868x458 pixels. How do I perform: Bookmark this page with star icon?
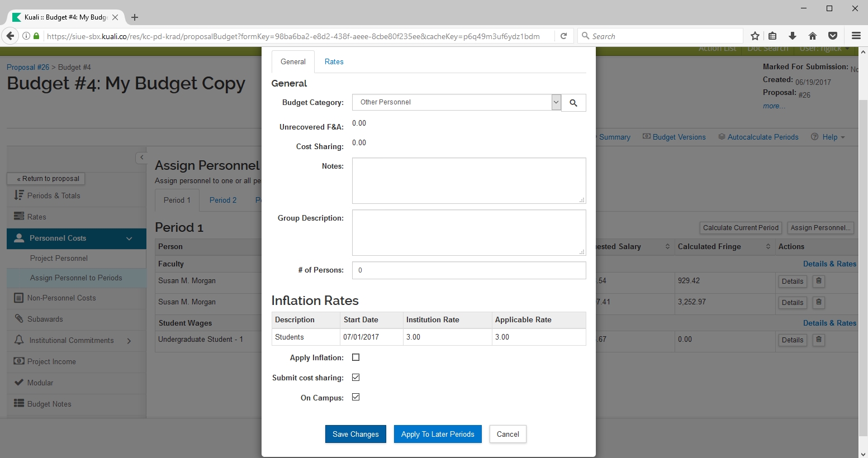tap(755, 36)
